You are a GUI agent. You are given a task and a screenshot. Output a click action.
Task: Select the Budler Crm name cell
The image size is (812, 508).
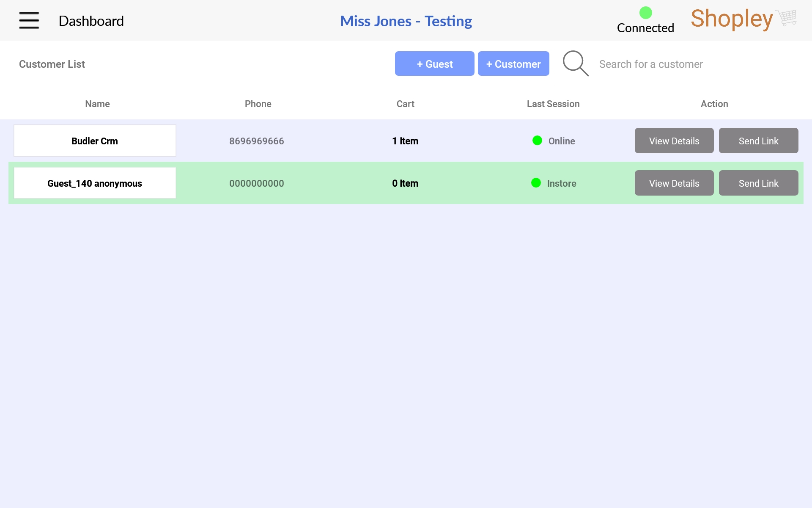point(95,141)
